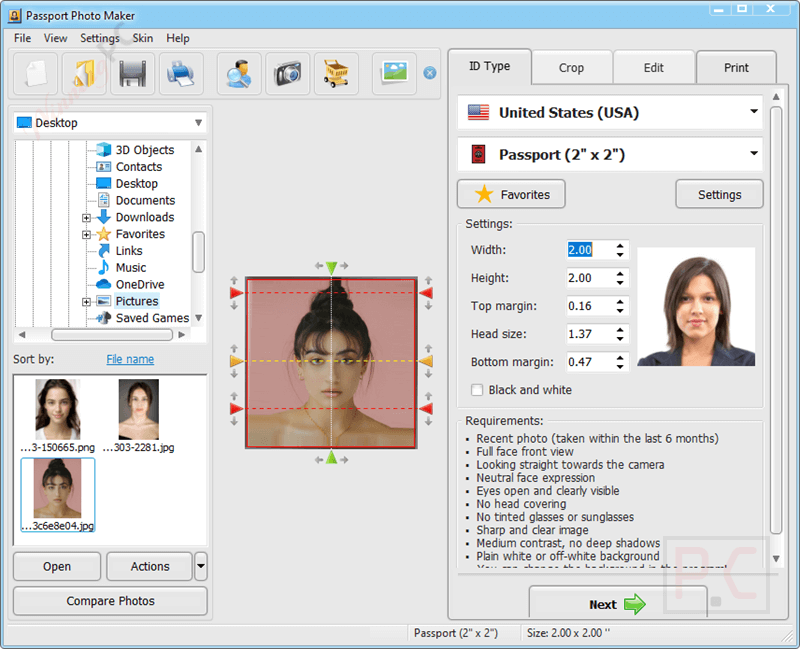This screenshot has width=800, height=649.
Task: Switch to the Print tab
Action: coord(736,67)
